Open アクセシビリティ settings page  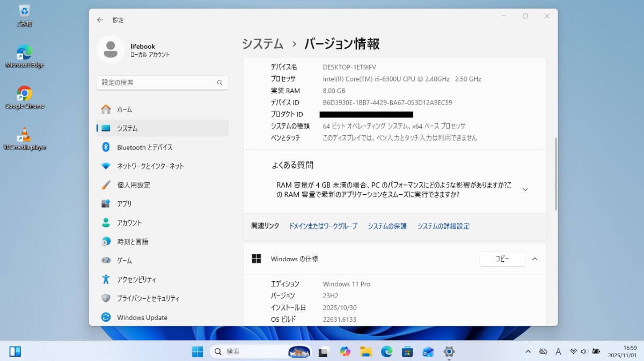136,279
